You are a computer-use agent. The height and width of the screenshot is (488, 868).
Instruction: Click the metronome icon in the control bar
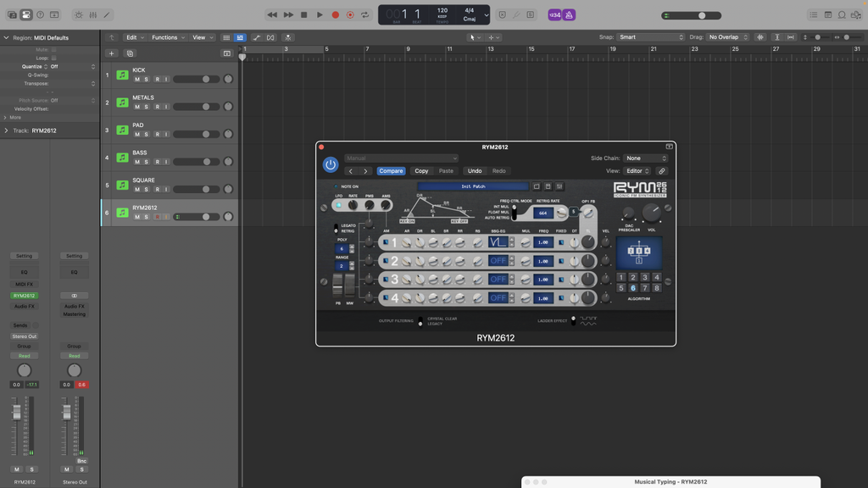click(569, 14)
